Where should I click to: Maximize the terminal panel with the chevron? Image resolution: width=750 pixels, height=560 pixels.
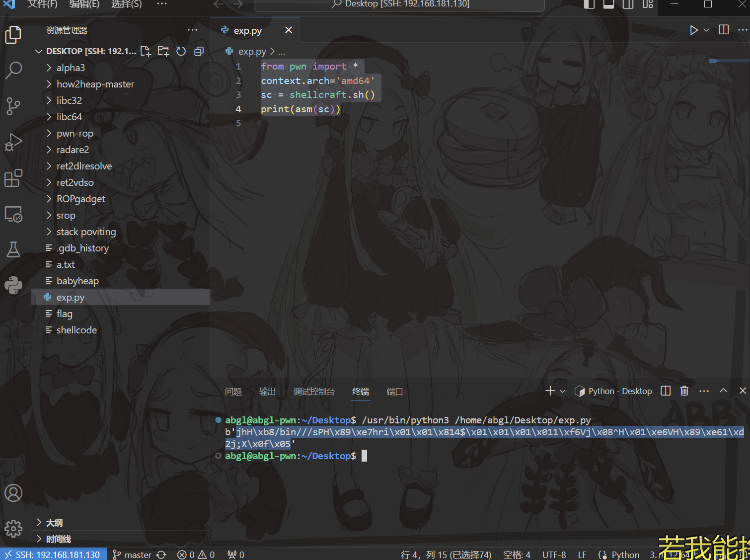coord(723,391)
